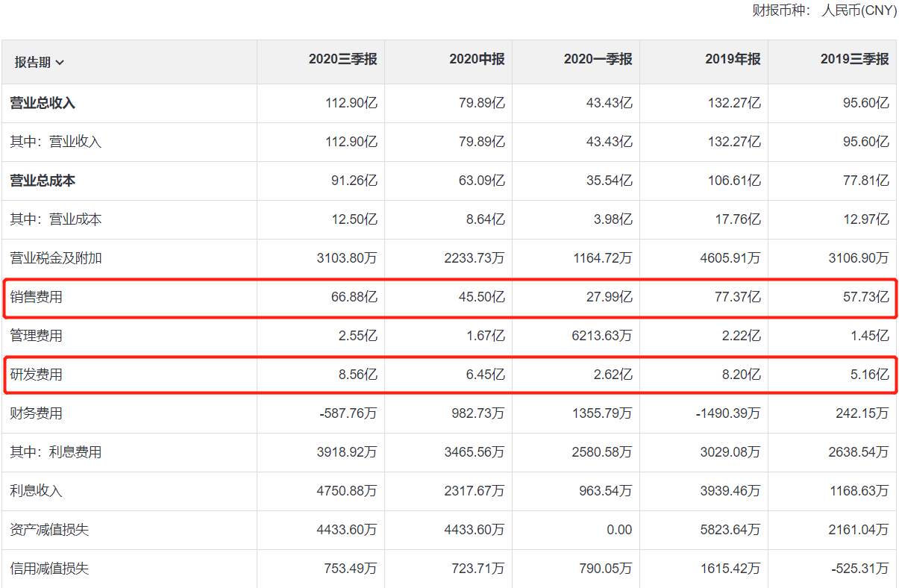Expand the 报告期 dropdown chevron
Image resolution: width=899 pixels, height=588 pixels.
pyautogui.click(x=60, y=63)
